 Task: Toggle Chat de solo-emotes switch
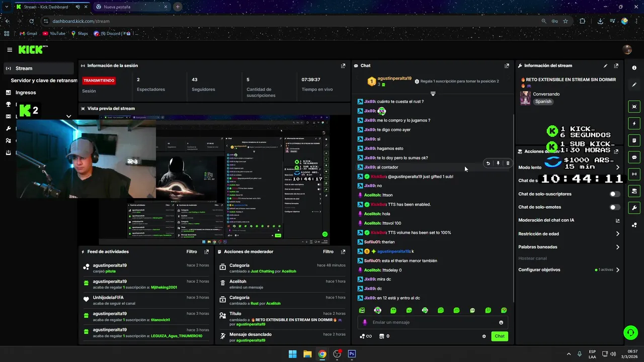pos(614,207)
